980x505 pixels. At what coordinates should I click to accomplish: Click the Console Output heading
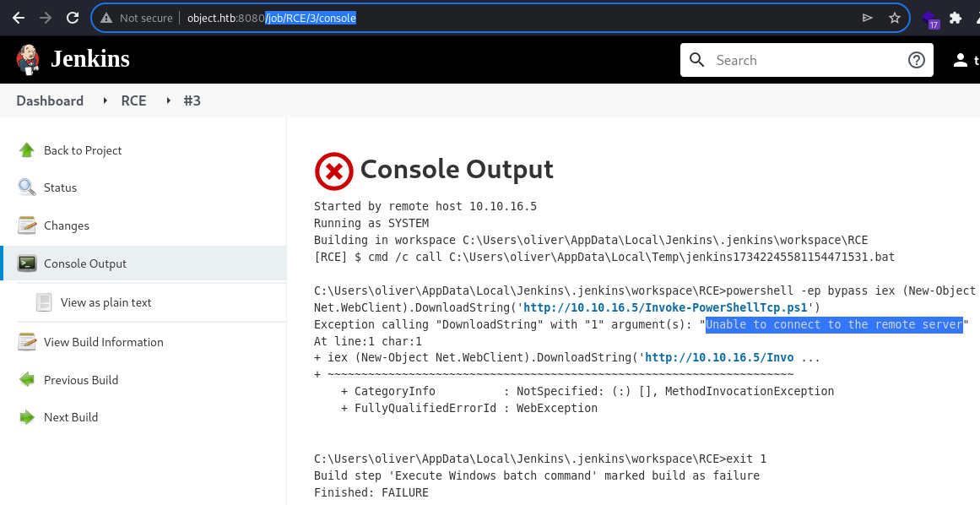pyautogui.click(x=457, y=169)
